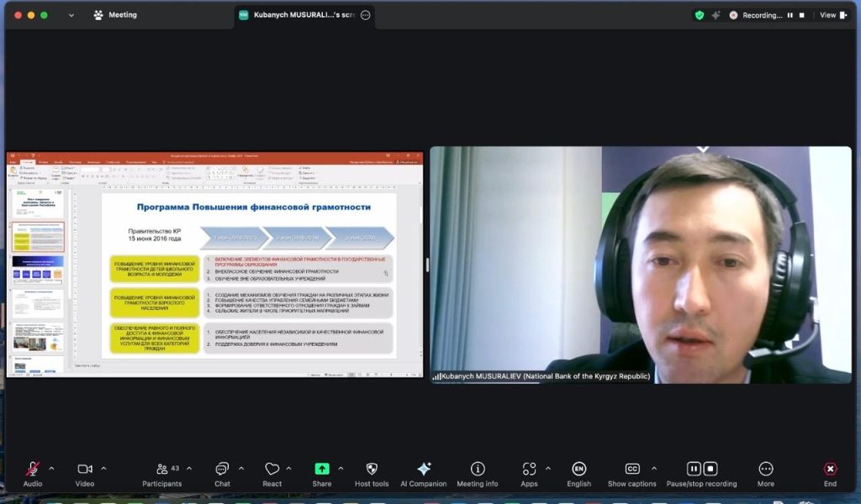Expand the Participants options arrow
Screen dimensions: 861x504
188,468
